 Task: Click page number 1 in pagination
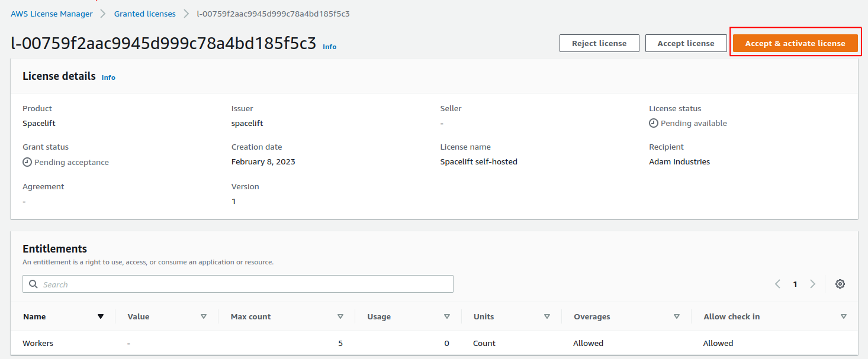[x=795, y=284]
